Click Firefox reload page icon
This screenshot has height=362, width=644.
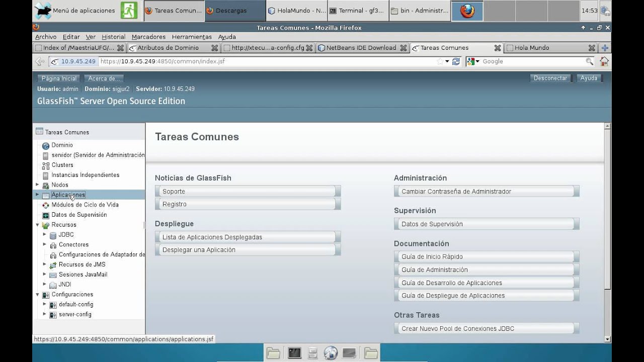[x=456, y=61]
